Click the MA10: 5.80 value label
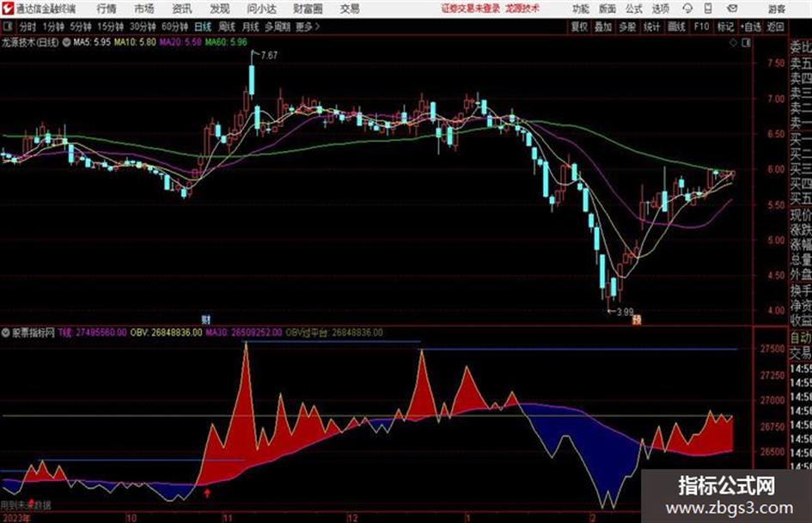This screenshot has width=812, height=523. (x=135, y=42)
